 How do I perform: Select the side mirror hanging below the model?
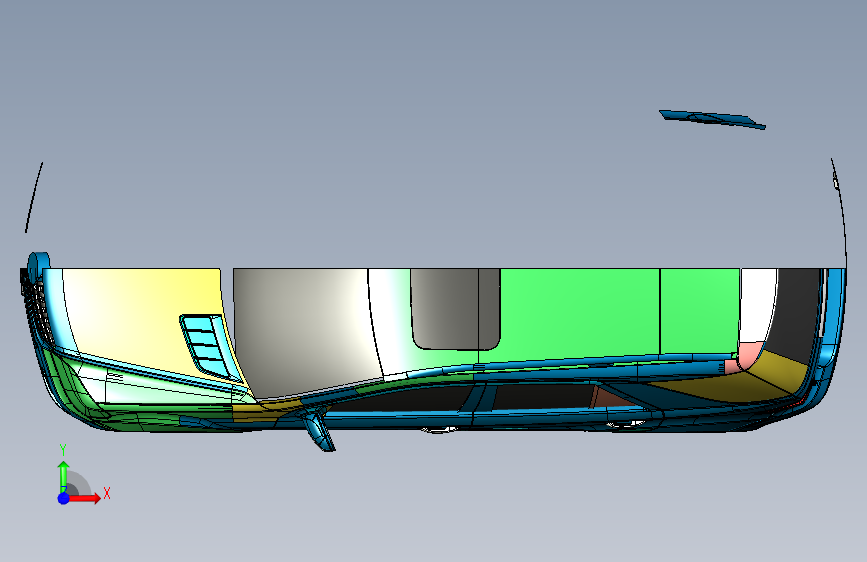pos(319,430)
